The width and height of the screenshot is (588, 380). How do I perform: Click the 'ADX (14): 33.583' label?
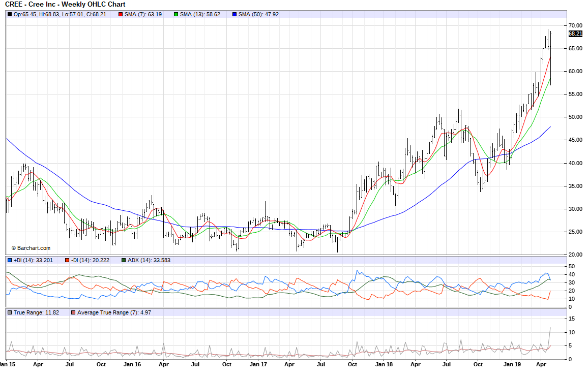149,260
